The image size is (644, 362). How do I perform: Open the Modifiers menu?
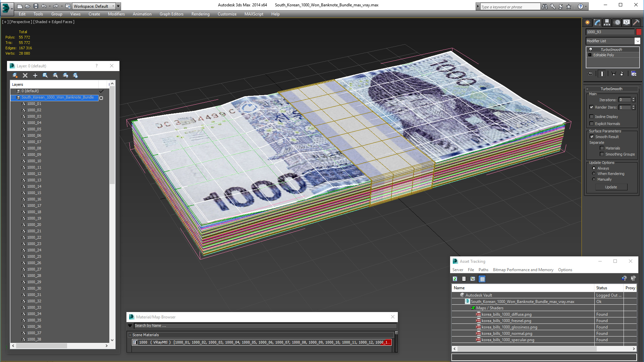pyautogui.click(x=116, y=14)
